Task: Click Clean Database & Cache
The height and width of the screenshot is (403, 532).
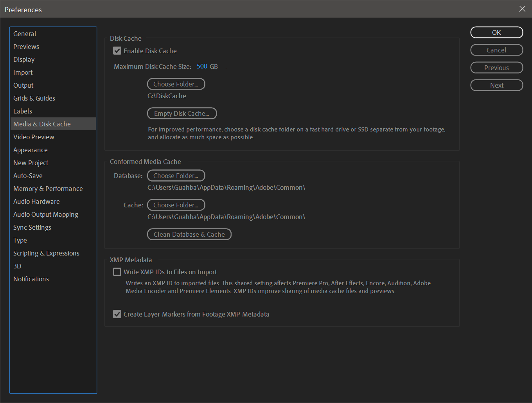Action: point(189,234)
